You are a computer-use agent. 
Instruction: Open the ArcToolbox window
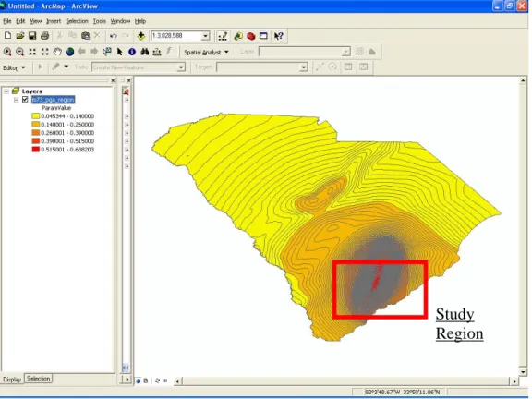click(x=251, y=36)
